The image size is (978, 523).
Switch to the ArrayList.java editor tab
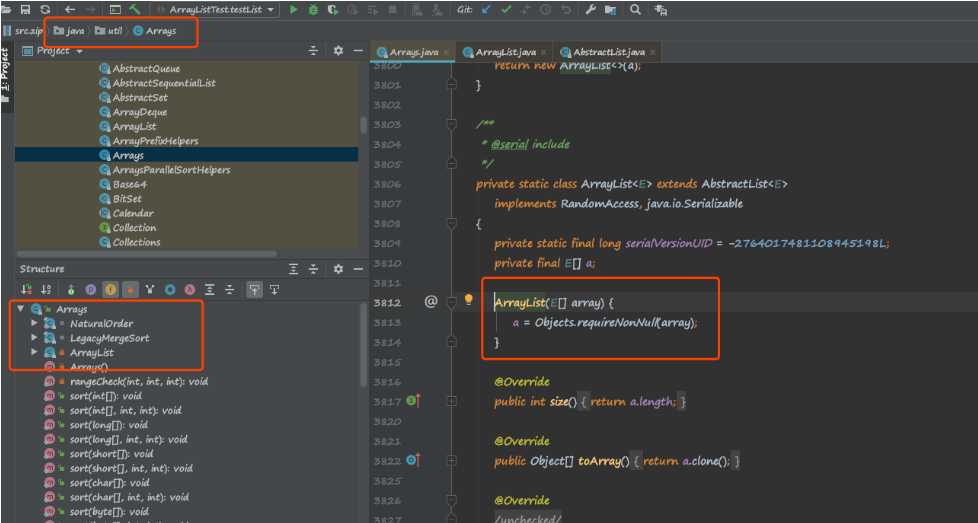(x=505, y=52)
